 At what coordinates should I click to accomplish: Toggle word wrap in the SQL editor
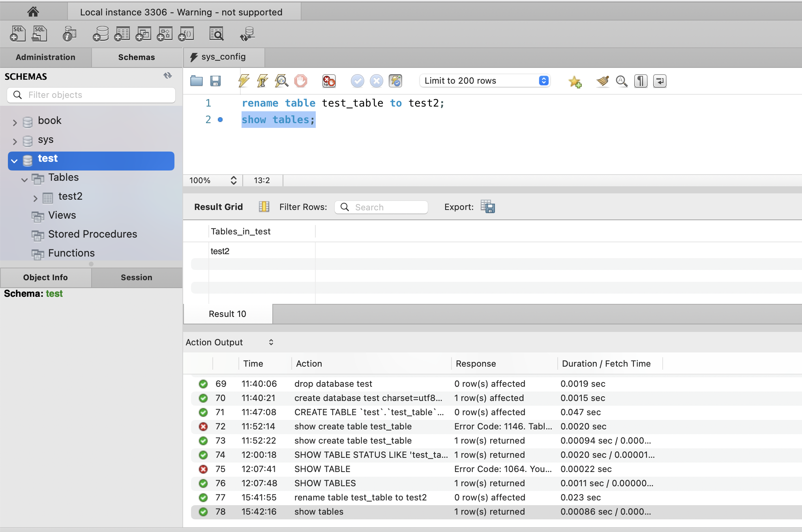[x=659, y=81]
